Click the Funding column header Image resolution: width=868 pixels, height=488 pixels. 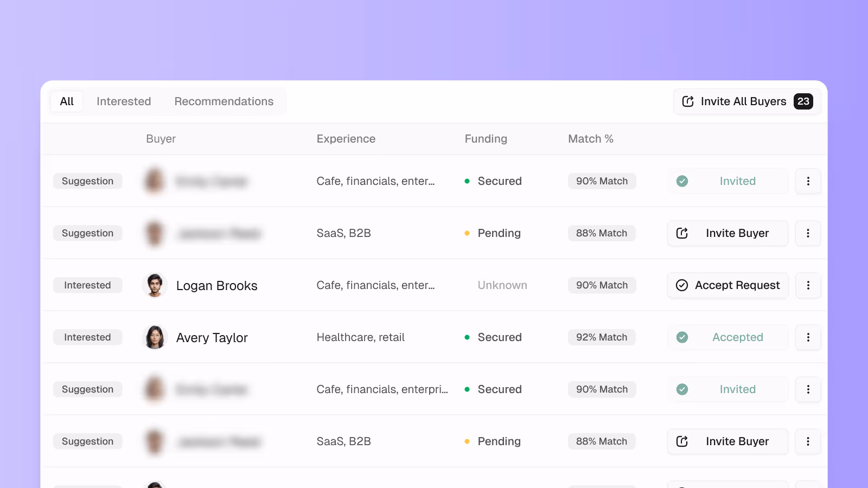486,139
